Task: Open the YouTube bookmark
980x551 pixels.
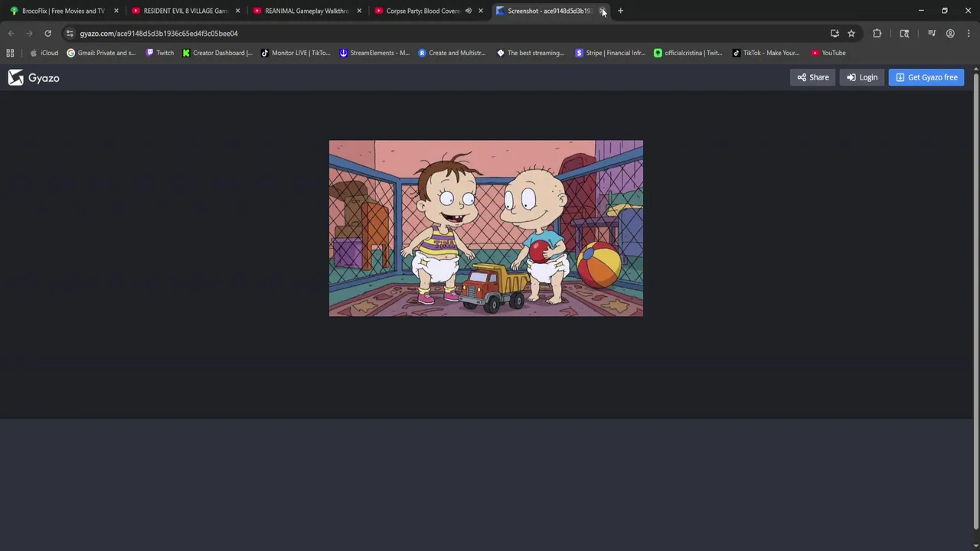Action: [x=828, y=53]
